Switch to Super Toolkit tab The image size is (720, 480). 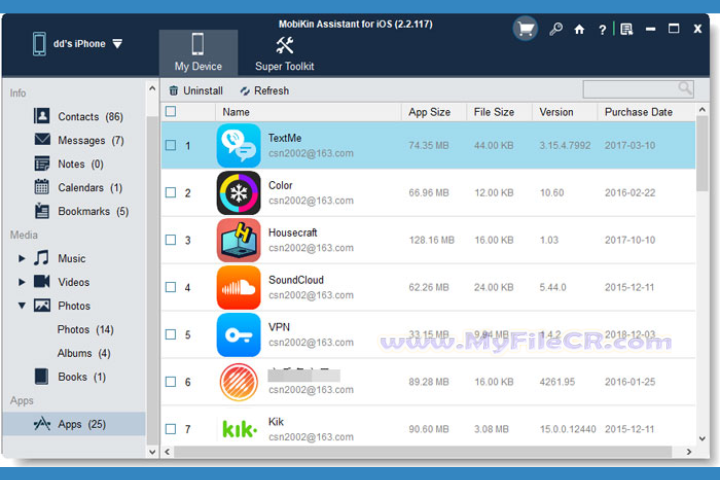(285, 53)
